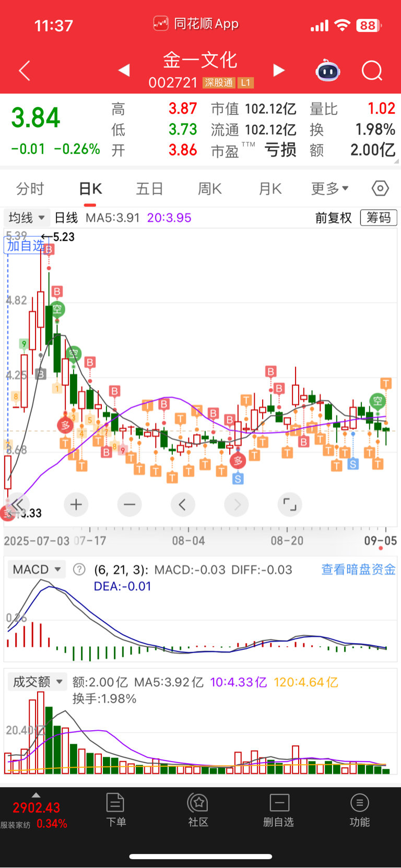
Task: Toggle 前复权 adjustment mode
Action: 333,218
